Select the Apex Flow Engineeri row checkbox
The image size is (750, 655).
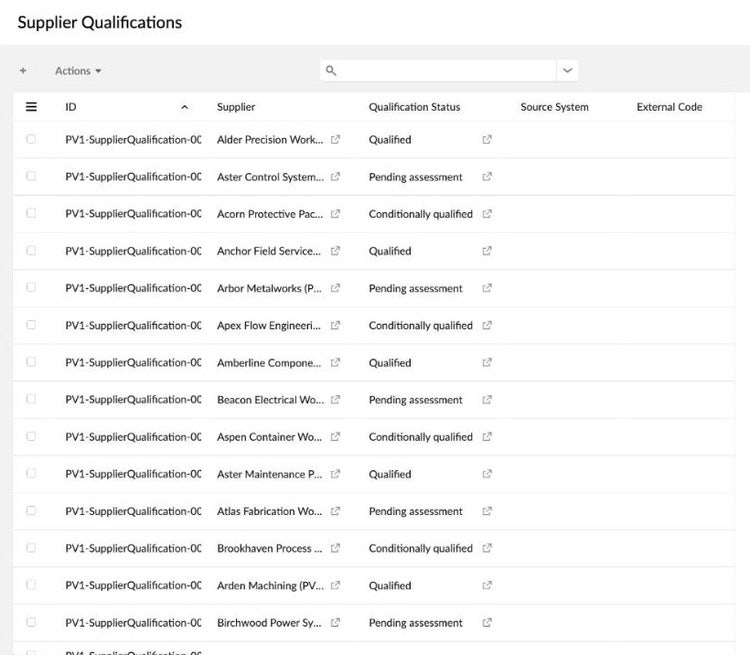tap(31, 324)
